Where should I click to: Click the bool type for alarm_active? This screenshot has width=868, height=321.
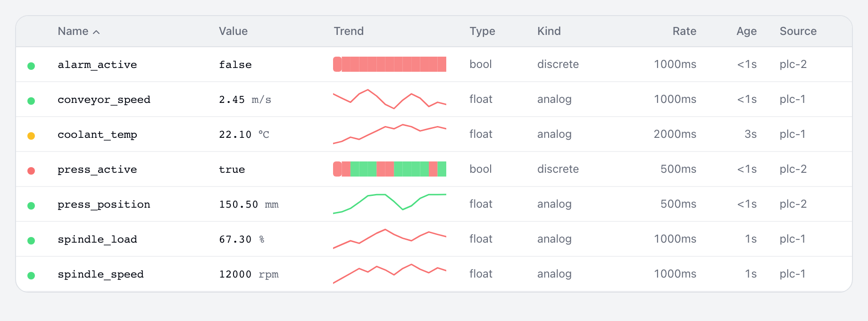pyautogui.click(x=481, y=64)
